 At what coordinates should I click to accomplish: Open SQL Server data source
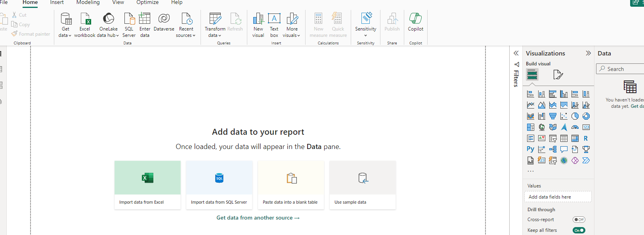(x=129, y=25)
